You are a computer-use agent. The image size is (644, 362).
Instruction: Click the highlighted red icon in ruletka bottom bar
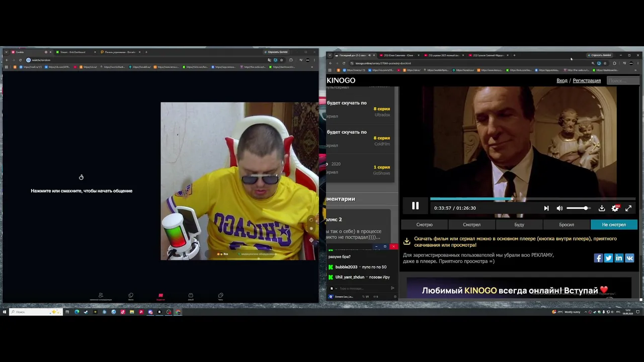point(160,296)
